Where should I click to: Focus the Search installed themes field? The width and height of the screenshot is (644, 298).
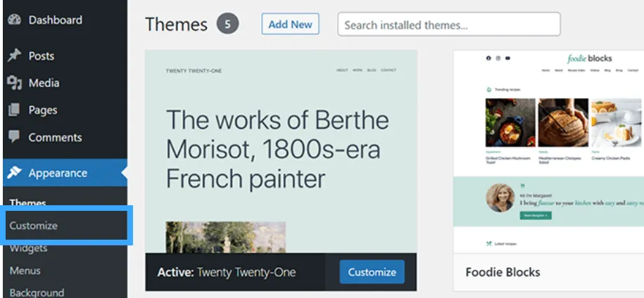449,25
